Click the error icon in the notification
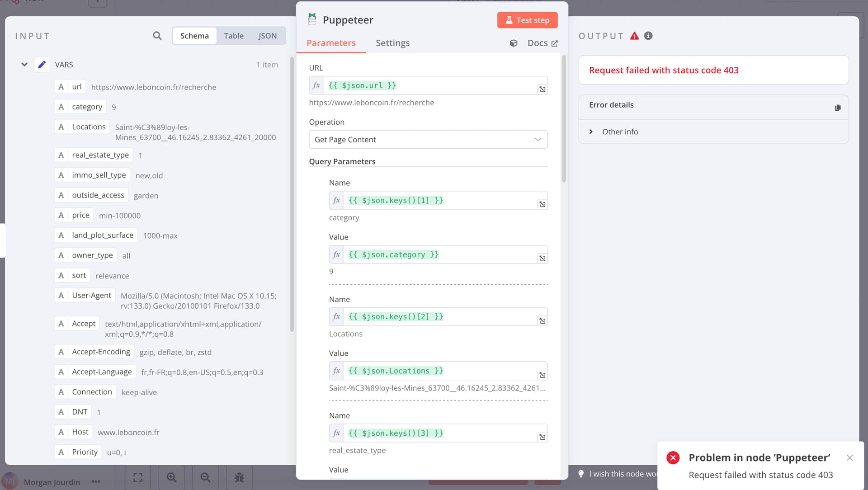This screenshot has width=868, height=490. coord(673,458)
